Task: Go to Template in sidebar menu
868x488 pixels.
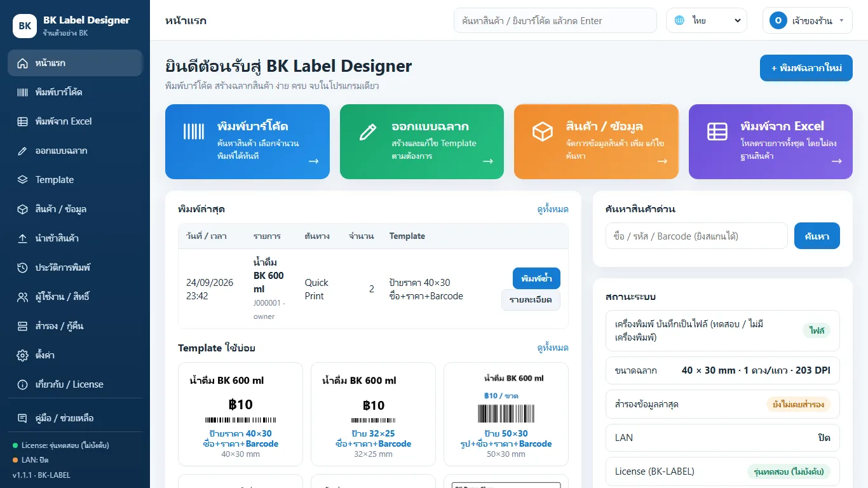Action: (75, 180)
